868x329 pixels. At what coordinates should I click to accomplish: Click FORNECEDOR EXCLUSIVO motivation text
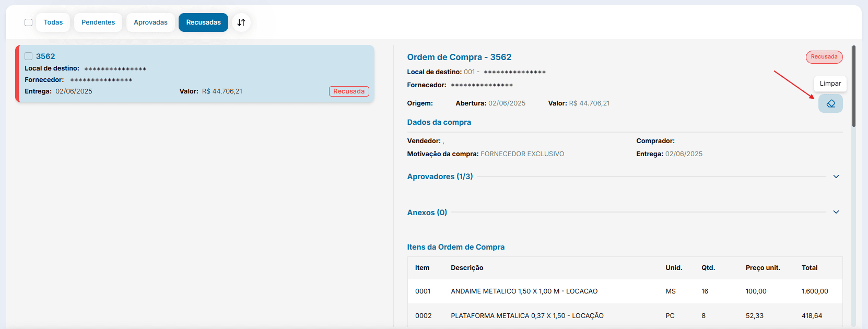(x=522, y=154)
